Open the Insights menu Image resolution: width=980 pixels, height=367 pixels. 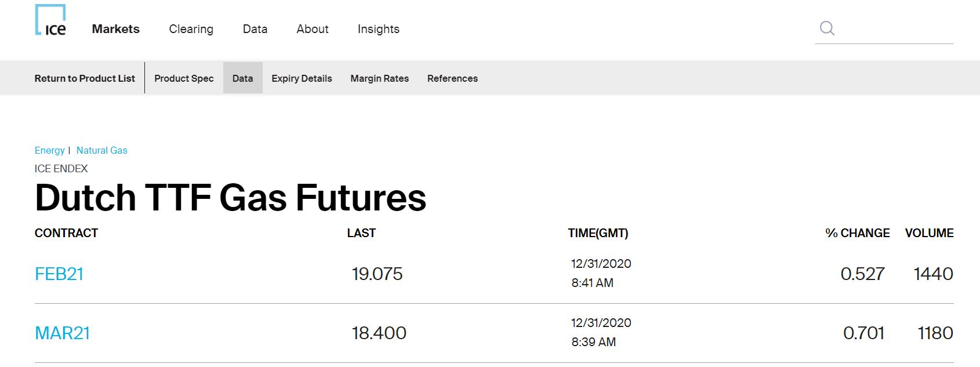[378, 29]
